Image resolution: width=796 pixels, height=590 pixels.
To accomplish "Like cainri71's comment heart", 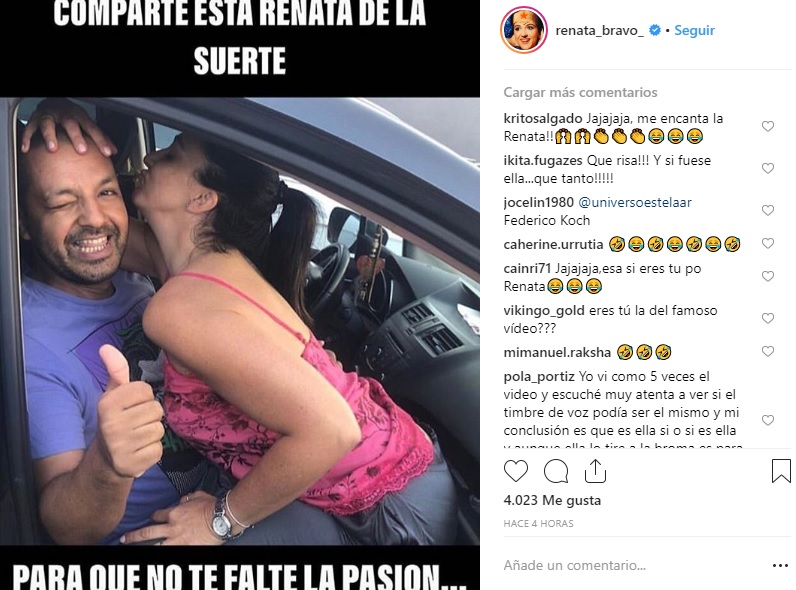I will (768, 277).
